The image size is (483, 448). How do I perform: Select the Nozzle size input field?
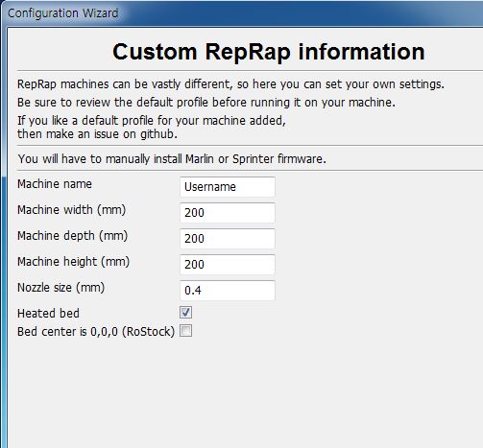click(x=228, y=291)
